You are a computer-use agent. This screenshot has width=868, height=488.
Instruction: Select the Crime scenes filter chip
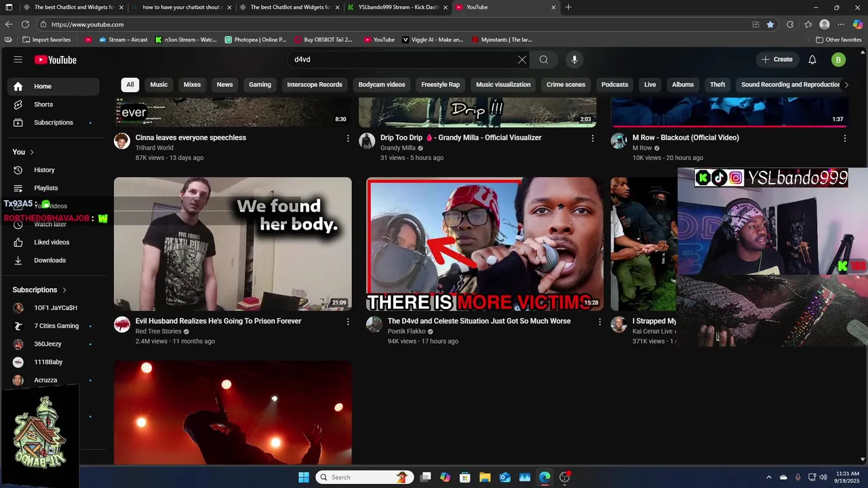coord(566,85)
